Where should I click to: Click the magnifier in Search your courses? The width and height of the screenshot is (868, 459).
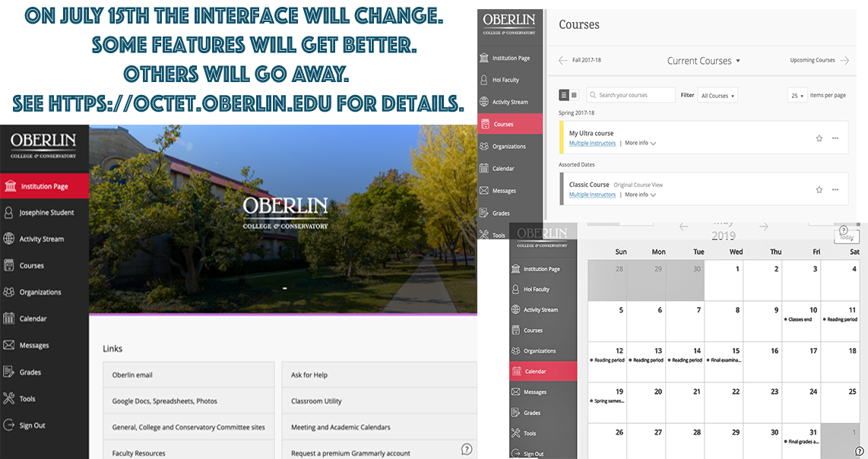tap(591, 95)
